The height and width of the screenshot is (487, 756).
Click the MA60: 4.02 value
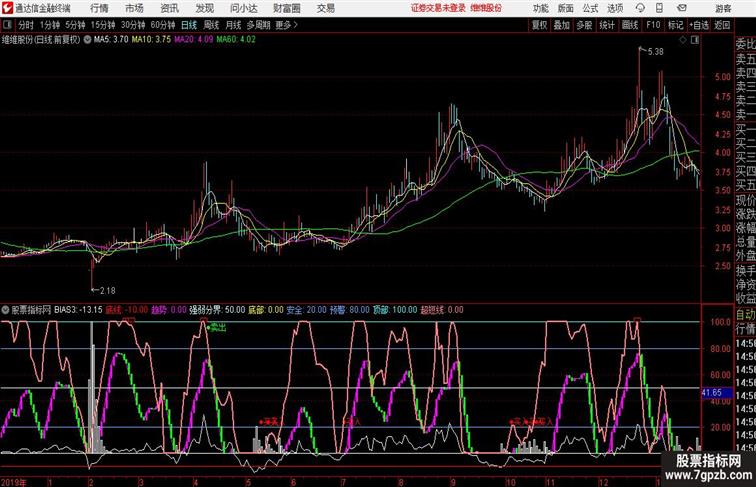(x=236, y=40)
